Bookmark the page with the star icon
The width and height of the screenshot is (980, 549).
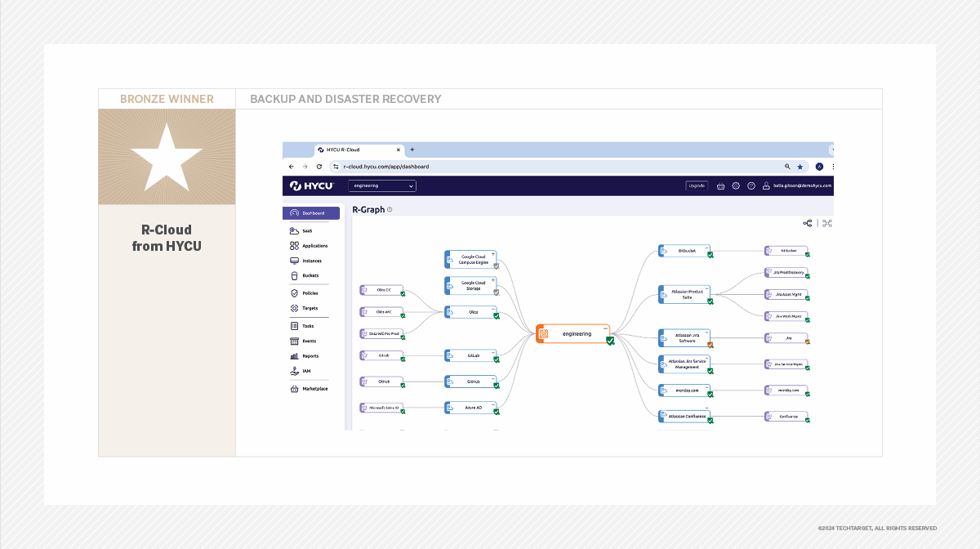click(x=800, y=167)
